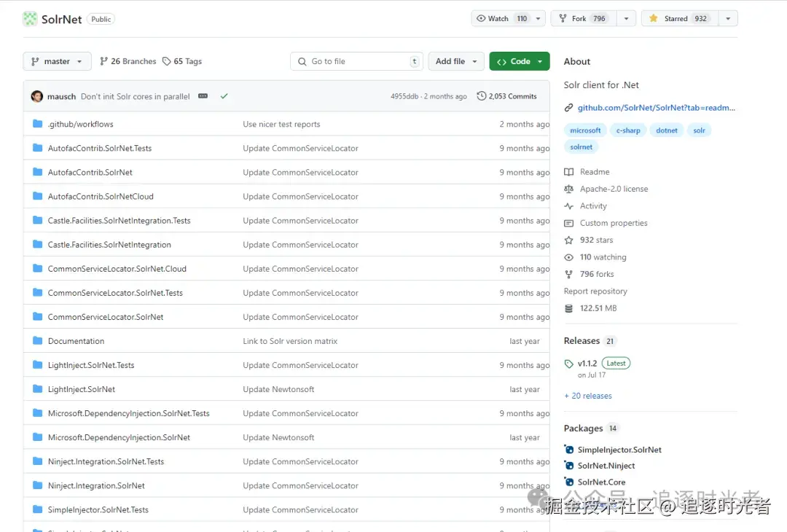This screenshot has width=787, height=532.
Task: Open the mausch author profile link
Action: click(61, 96)
